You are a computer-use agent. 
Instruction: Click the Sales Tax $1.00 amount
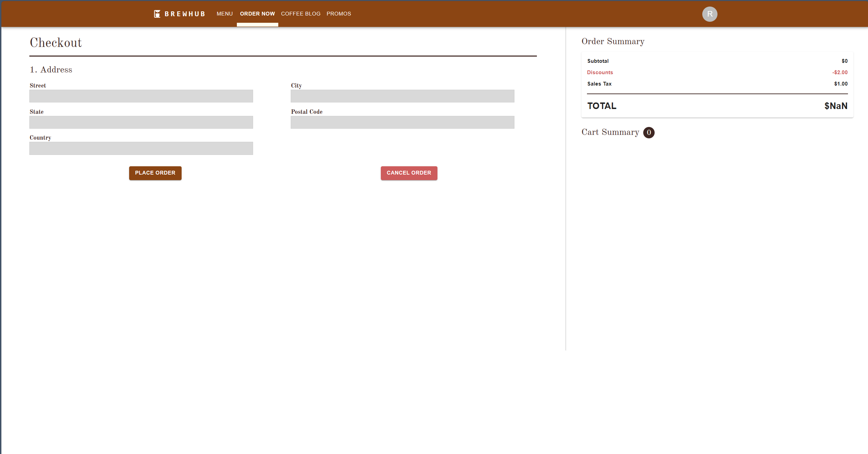[x=840, y=84]
